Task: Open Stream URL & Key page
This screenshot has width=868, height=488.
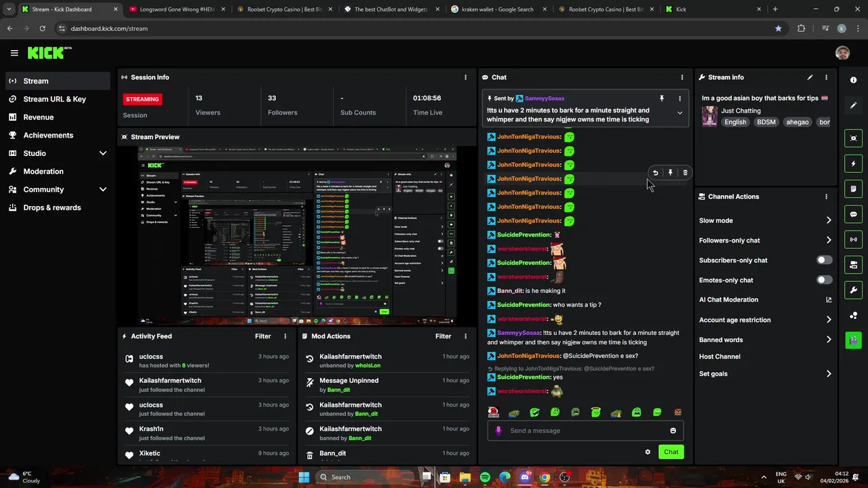Action: [58, 99]
